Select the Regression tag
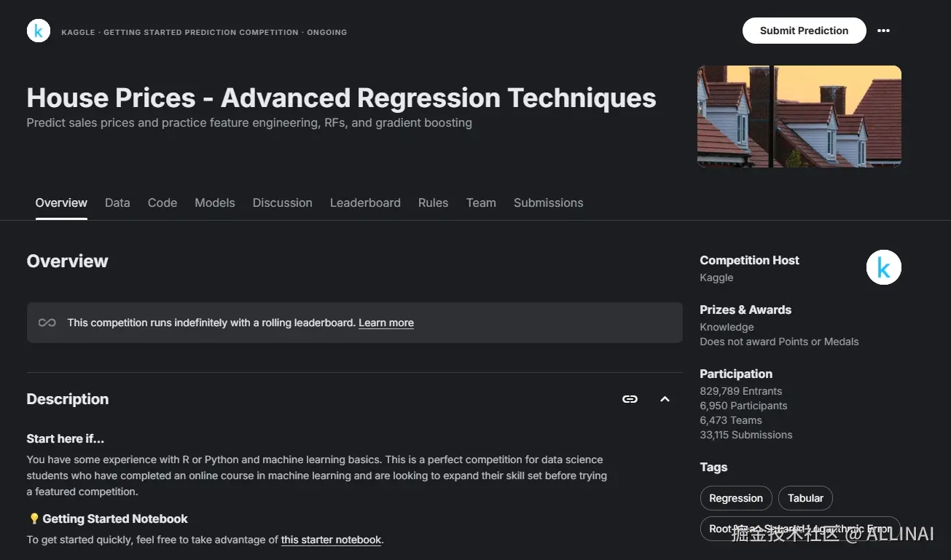Screen dimensions: 951x560 (736, 498)
